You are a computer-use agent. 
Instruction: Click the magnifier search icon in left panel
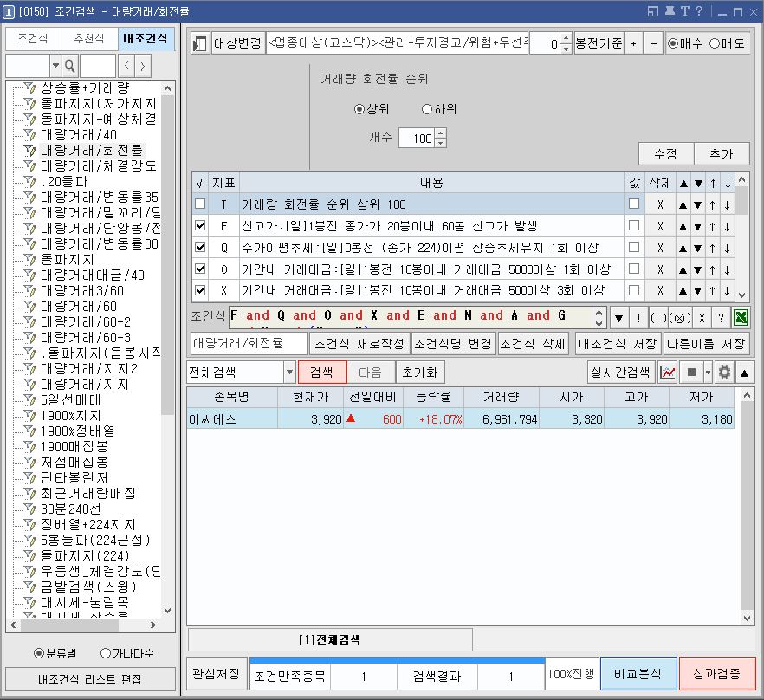click(x=70, y=66)
